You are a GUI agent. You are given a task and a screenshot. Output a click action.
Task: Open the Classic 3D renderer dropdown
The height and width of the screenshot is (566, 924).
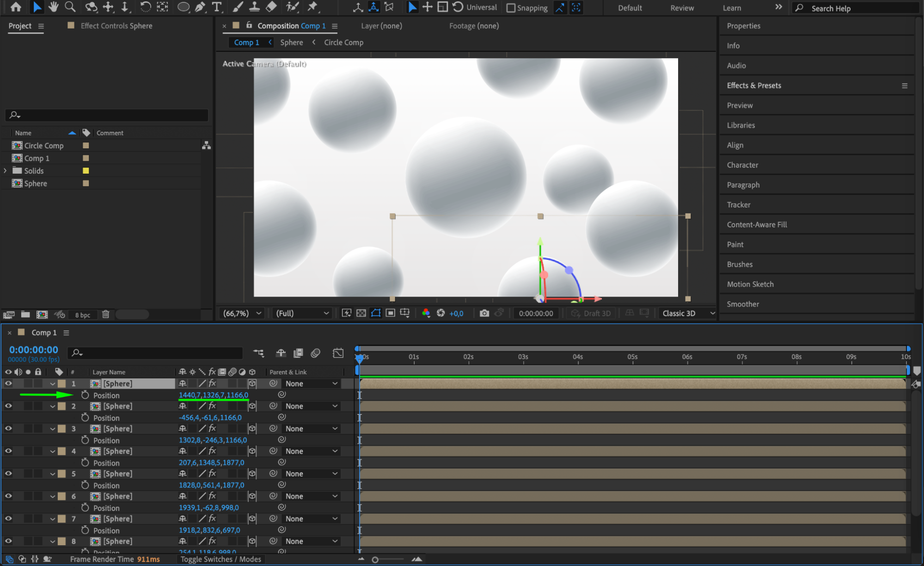coord(687,313)
